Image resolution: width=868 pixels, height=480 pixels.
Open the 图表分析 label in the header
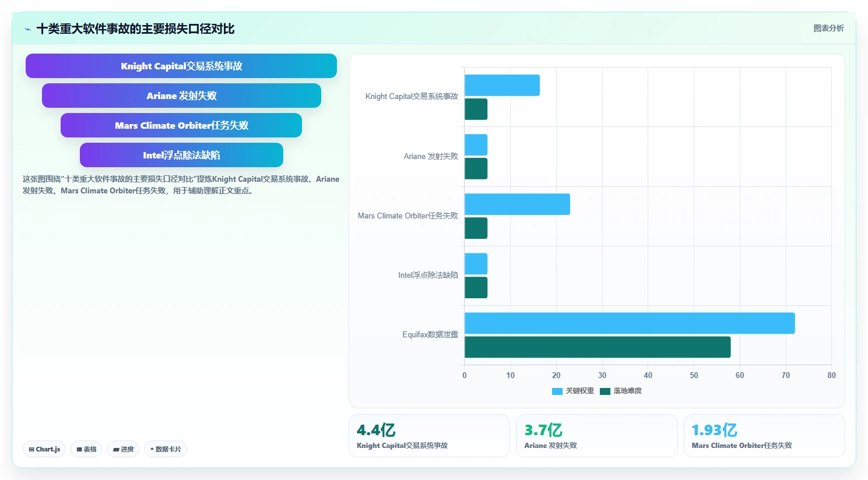click(x=828, y=28)
